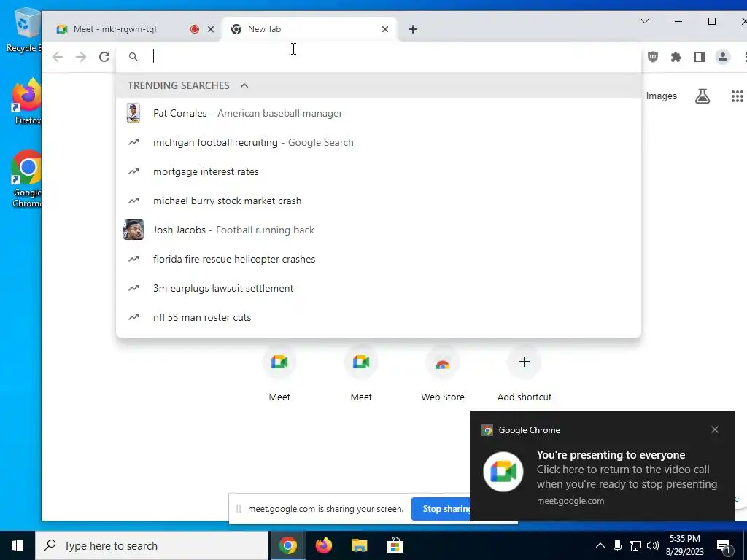The height and width of the screenshot is (560, 747).
Task: Select the Google Chrome desktop shortcut
Action: tap(26, 179)
